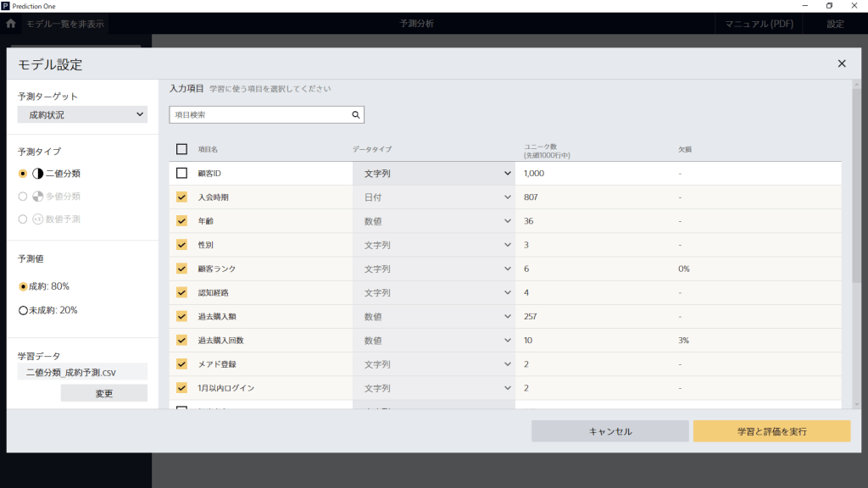Uncheck the 入会時期 checkbox
The width and height of the screenshot is (868, 488).
(x=181, y=197)
